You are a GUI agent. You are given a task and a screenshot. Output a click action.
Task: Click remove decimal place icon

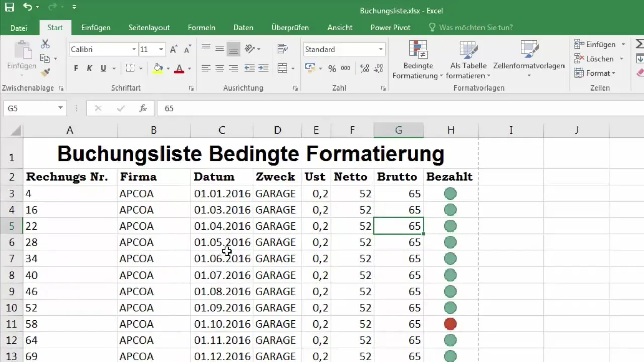pos(378,68)
